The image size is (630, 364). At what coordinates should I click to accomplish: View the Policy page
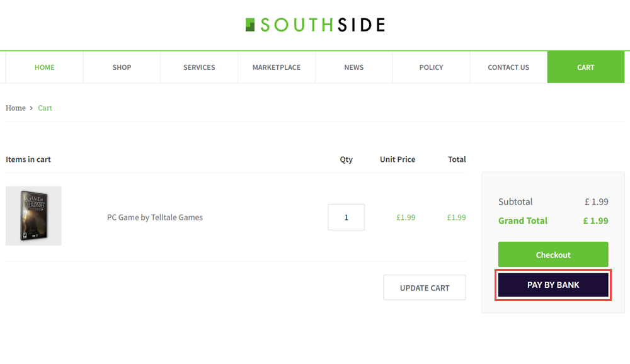(x=431, y=67)
